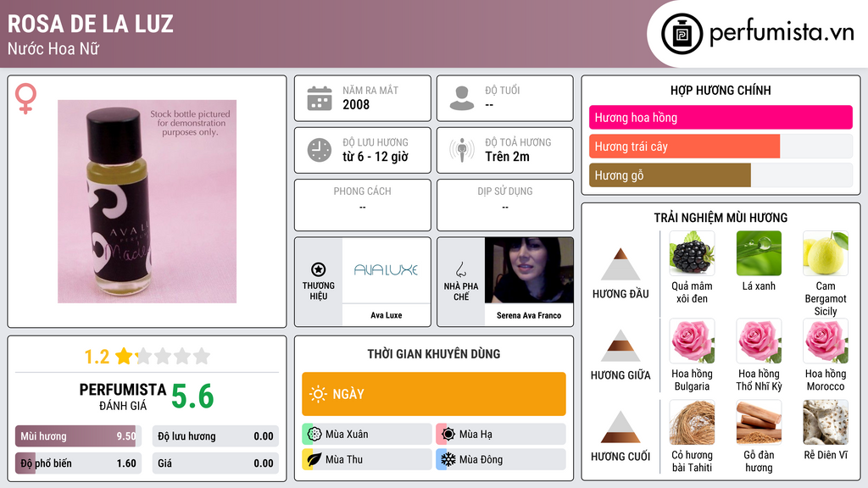The height and width of the screenshot is (488, 868).
Task: Click the Mùi hương rating bar
Action: click(x=78, y=436)
